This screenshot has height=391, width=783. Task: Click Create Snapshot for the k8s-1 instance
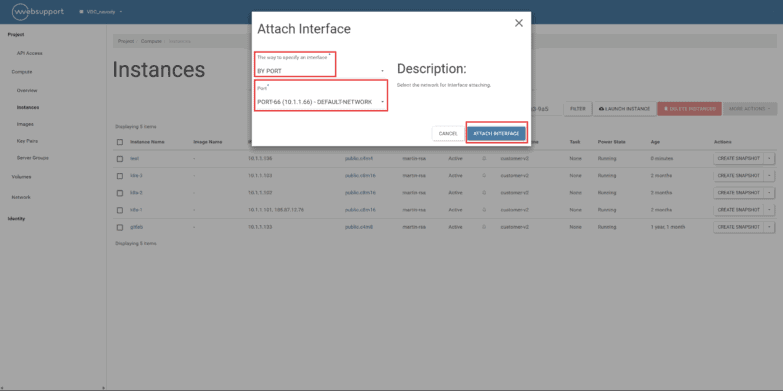click(738, 210)
